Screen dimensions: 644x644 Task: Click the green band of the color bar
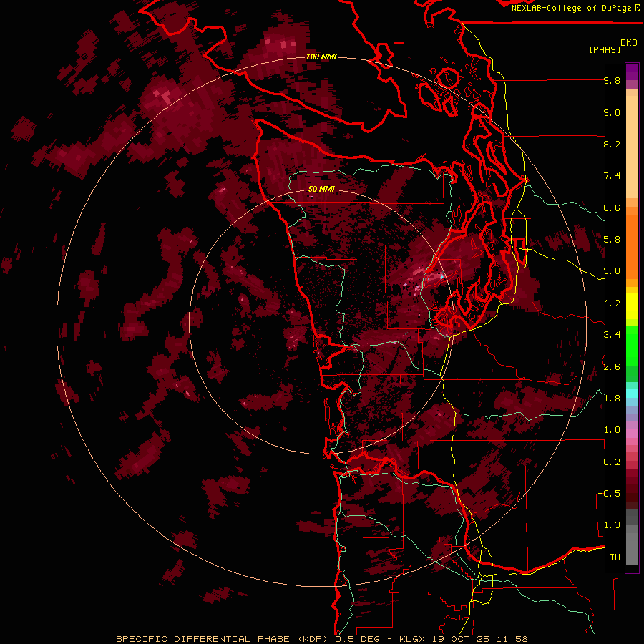pyautogui.click(x=632, y=346)
